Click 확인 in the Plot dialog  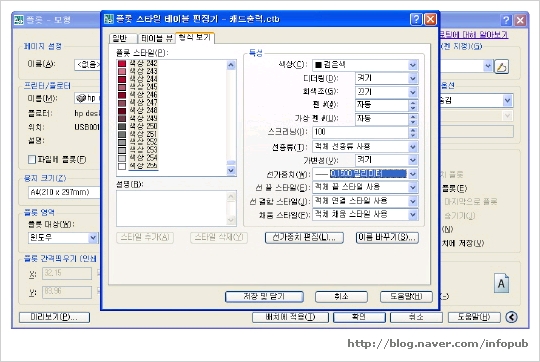click(359, 317)
